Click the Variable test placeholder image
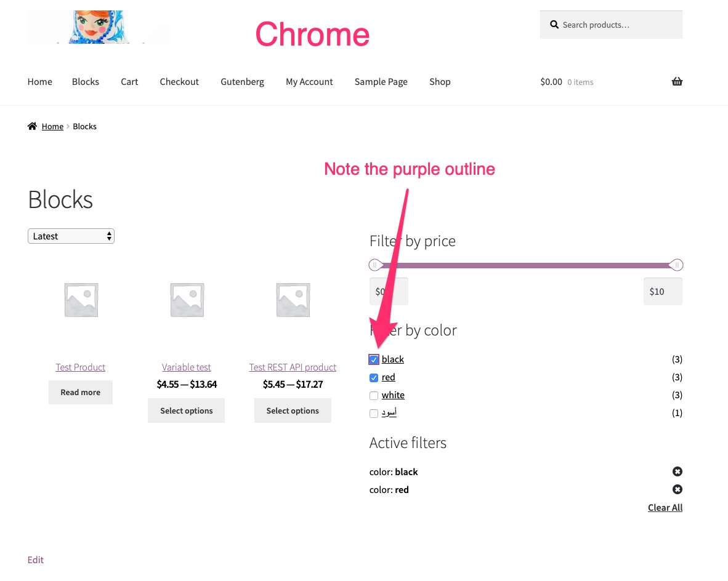This screenshot has width=728, height=581. pos(187,300)
